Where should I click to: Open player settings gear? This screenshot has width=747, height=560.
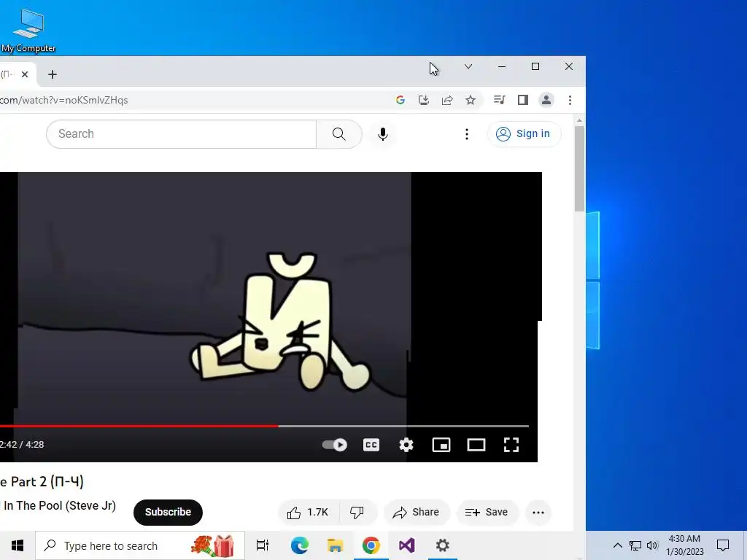coord(406,445)
